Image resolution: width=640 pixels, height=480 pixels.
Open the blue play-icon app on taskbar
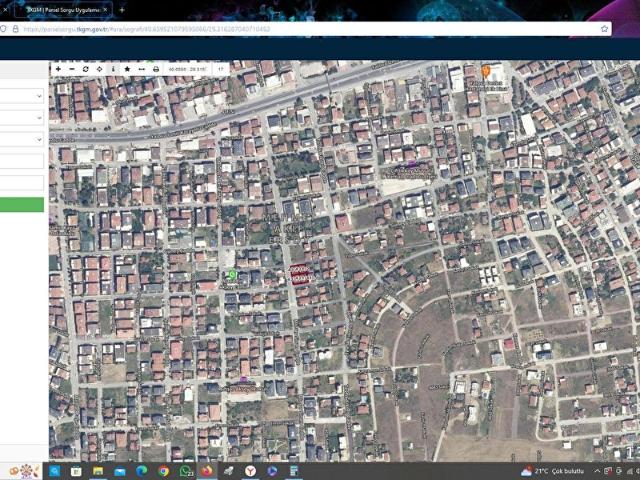point(272,471)
